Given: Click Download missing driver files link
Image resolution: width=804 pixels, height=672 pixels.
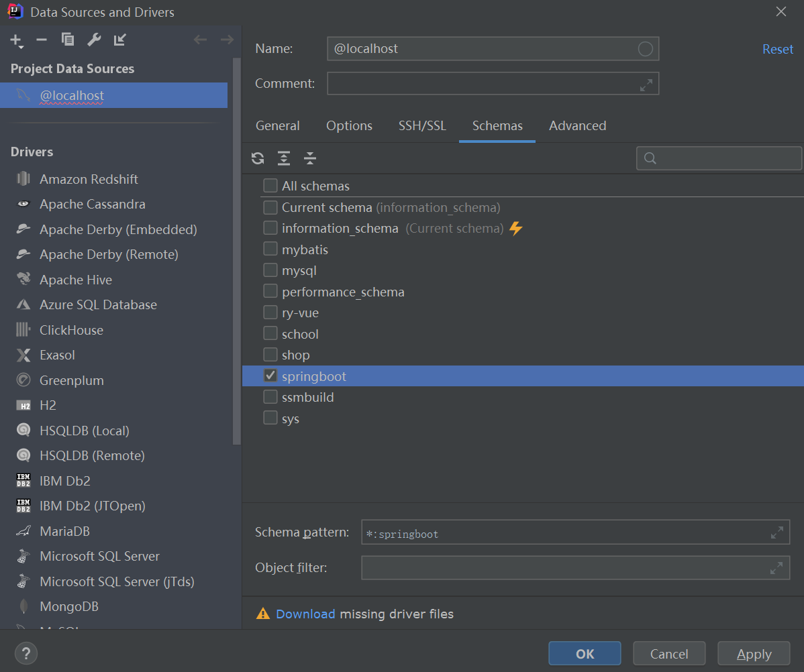Looking at the screenshot, I should click(x=305, y=614).
